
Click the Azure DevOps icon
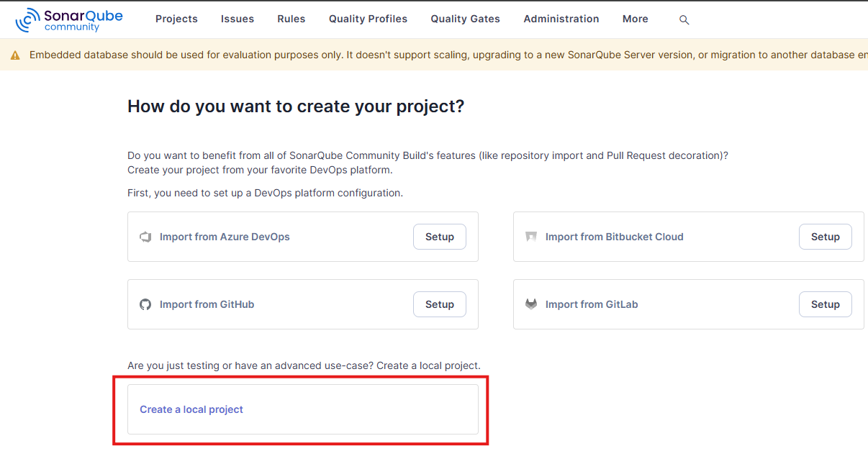(145, 237)
